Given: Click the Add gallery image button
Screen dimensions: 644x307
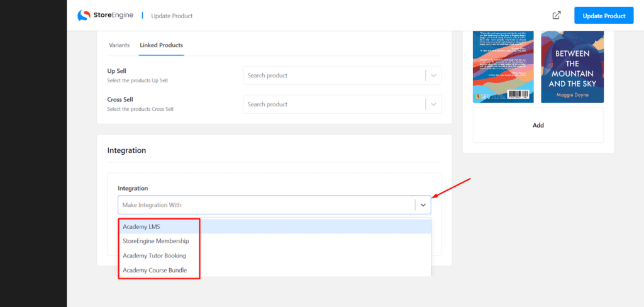Looking at the screenshot, I should (x=538, y=125).
